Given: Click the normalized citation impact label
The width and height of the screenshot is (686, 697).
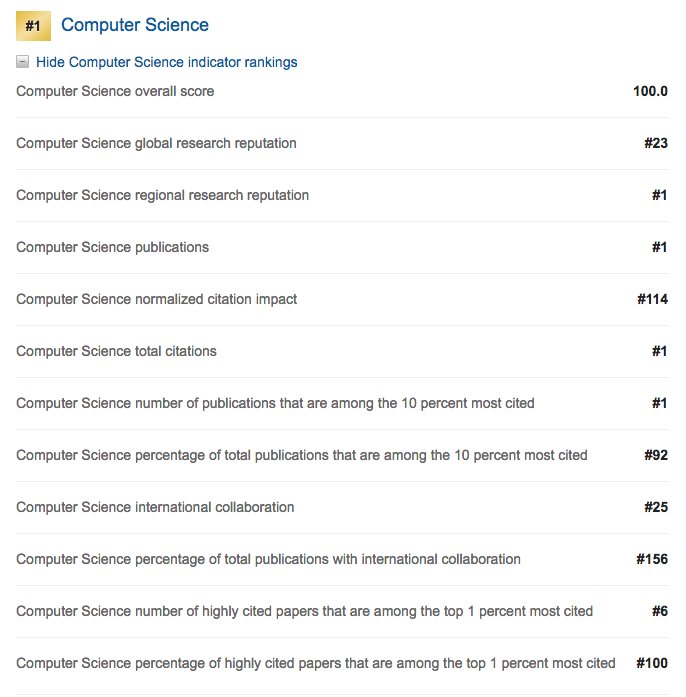Looking at the screenshot, I should (x=156, y=299).
